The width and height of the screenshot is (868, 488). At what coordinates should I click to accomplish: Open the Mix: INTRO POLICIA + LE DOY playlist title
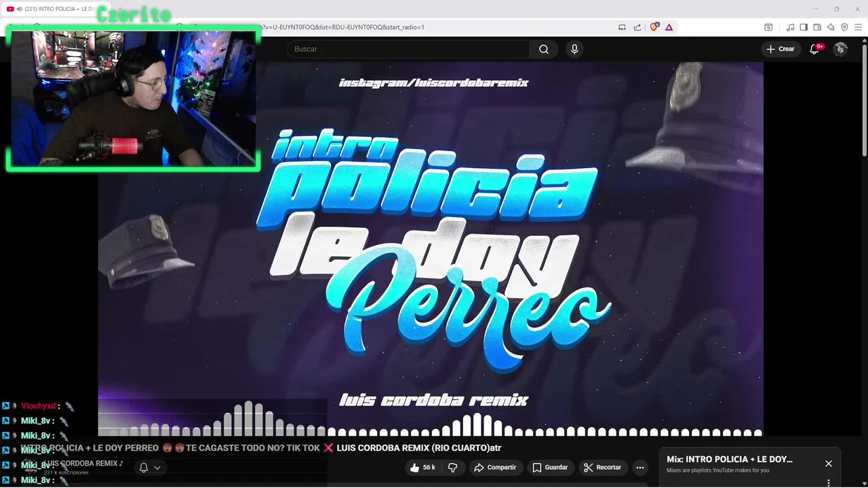pyautogui.click(x=729, y=460)
